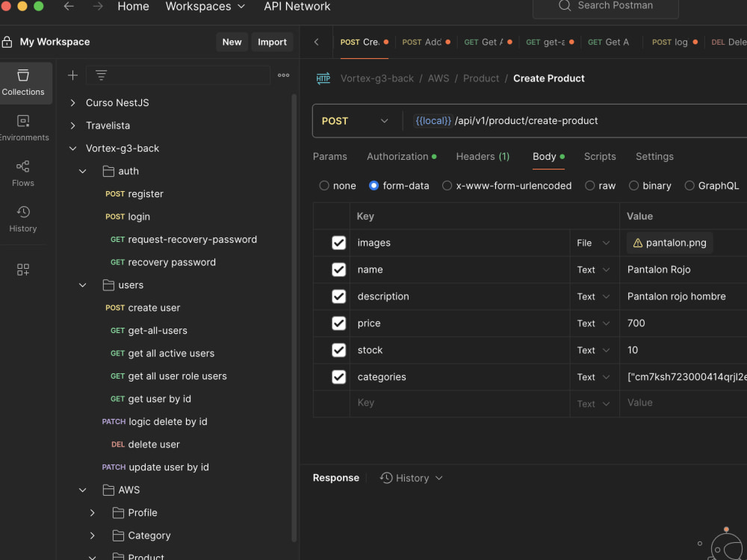The width and height of the screenshot is (747, 560).
Task: Uncheck the price row checkbox
Action: click(x=338, y=323)
